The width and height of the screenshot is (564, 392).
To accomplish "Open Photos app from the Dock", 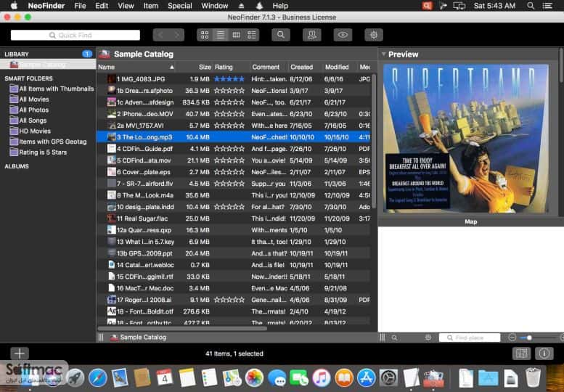I will [x=254, y=378].
